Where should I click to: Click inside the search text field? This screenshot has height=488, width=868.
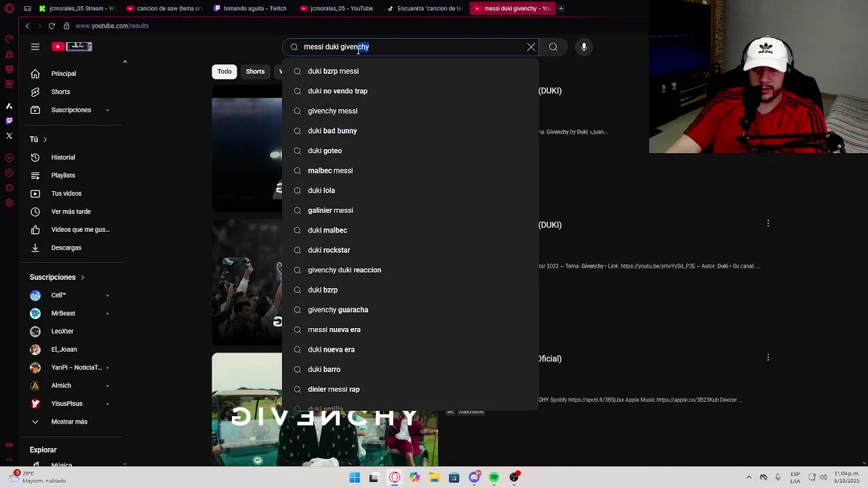point(411,47)
